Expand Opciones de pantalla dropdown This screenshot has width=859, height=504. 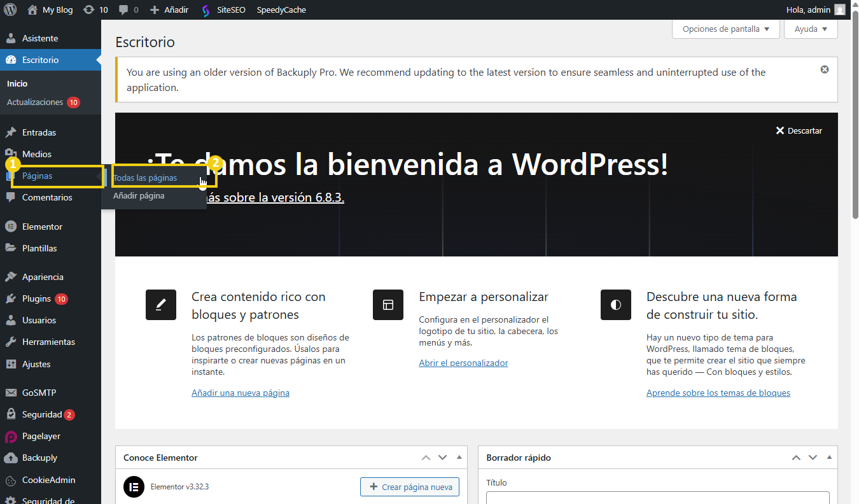(x=725, y=29)
